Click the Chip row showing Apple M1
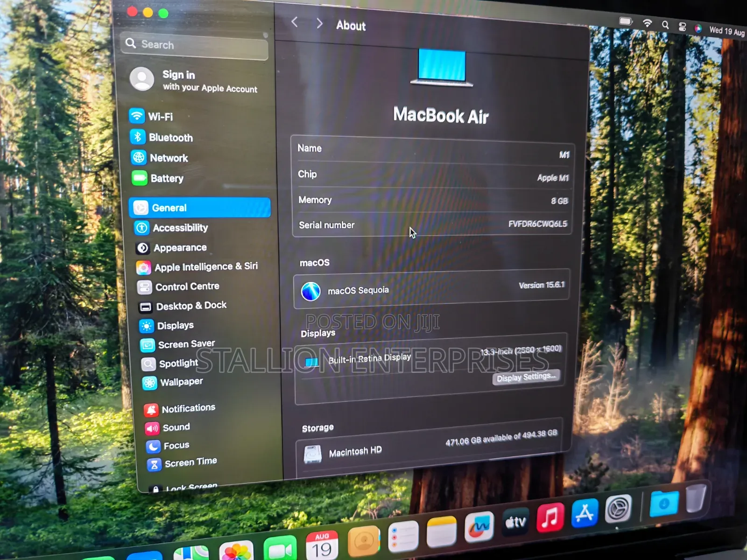The image size is (747, 560). (432, 175)
